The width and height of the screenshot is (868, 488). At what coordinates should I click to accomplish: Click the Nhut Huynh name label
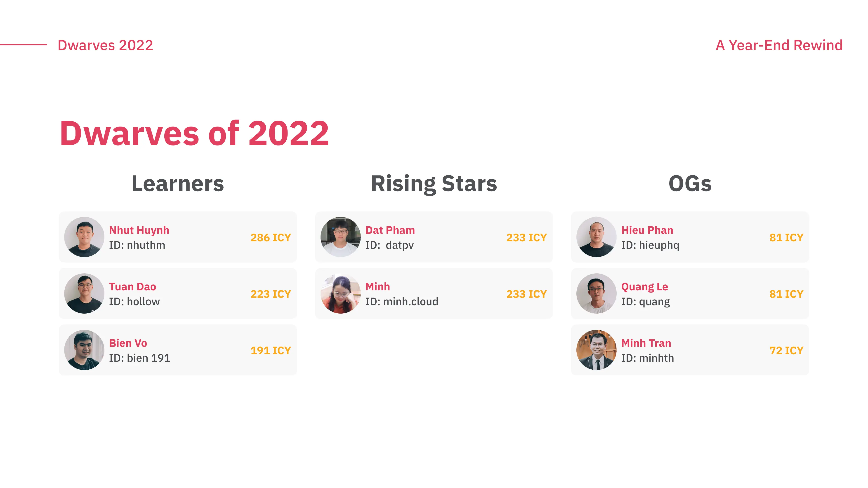(x=139, y=230)
